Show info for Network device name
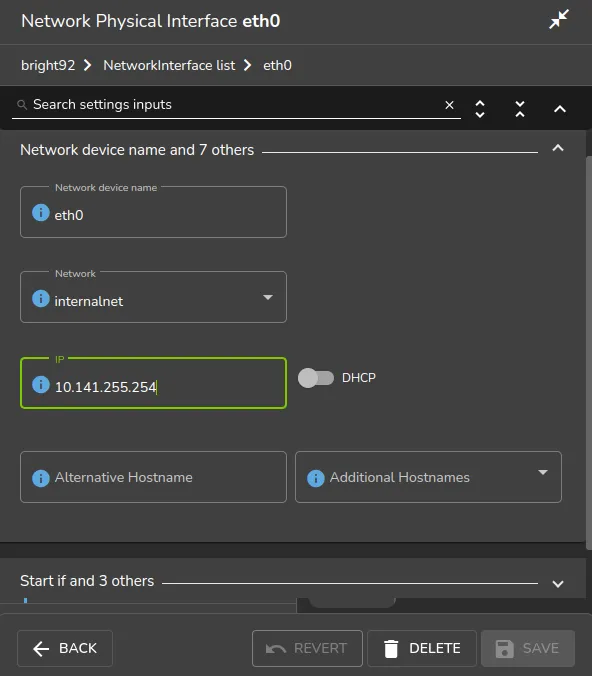Image resolution: width=592 pixels, height=676 pixels. [41, 213]
